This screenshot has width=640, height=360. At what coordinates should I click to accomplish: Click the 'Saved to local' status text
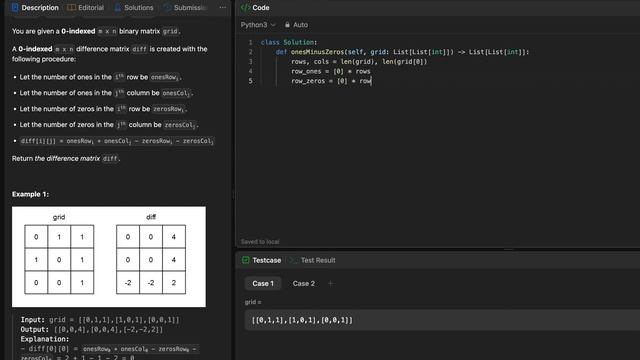coord(260,242)
